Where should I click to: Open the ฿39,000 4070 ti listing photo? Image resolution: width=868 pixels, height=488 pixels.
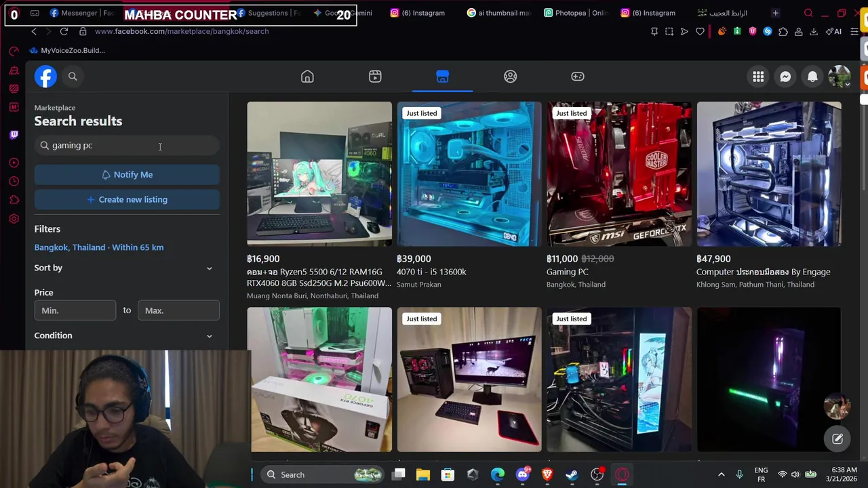pyautogui.click(x=469, y=174)
